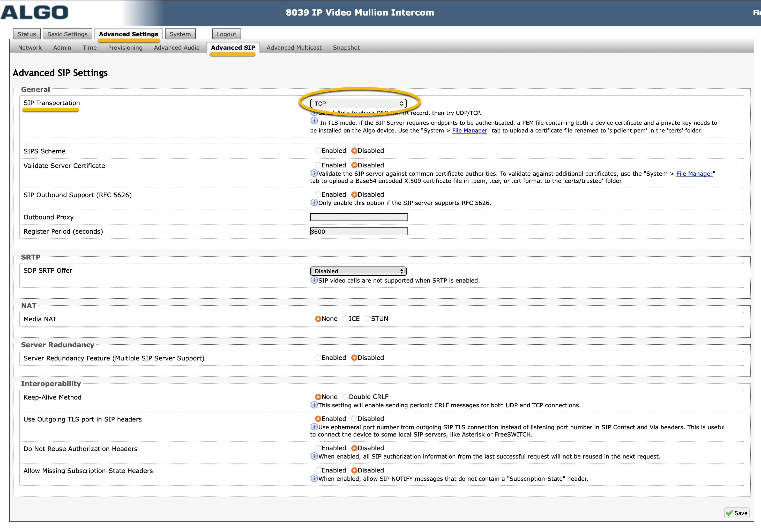Screen dimensions: 761x532
Task: Go to Network sub-tab
Action: (30, 48)
